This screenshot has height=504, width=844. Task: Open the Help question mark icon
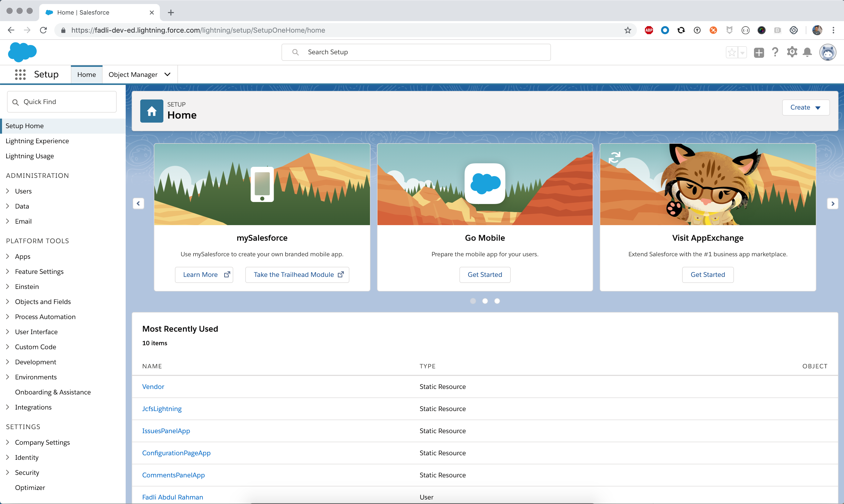coord(775,52)
